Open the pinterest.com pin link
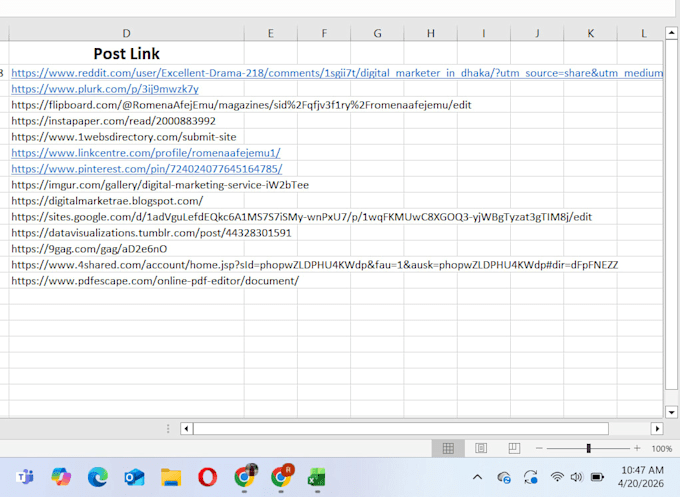Image resolution: width=680 pixels, height=497 pixels. coord(147,169)
